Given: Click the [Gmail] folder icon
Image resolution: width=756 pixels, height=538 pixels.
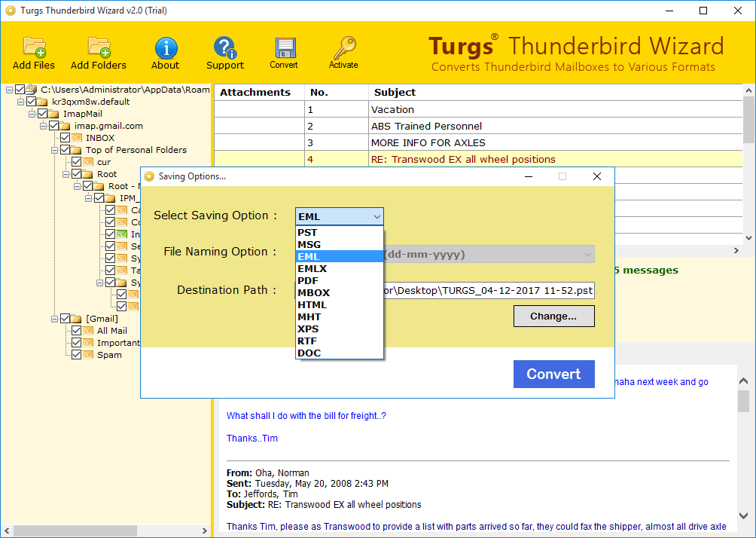Looking at the screenshot, I should (76, 319).
